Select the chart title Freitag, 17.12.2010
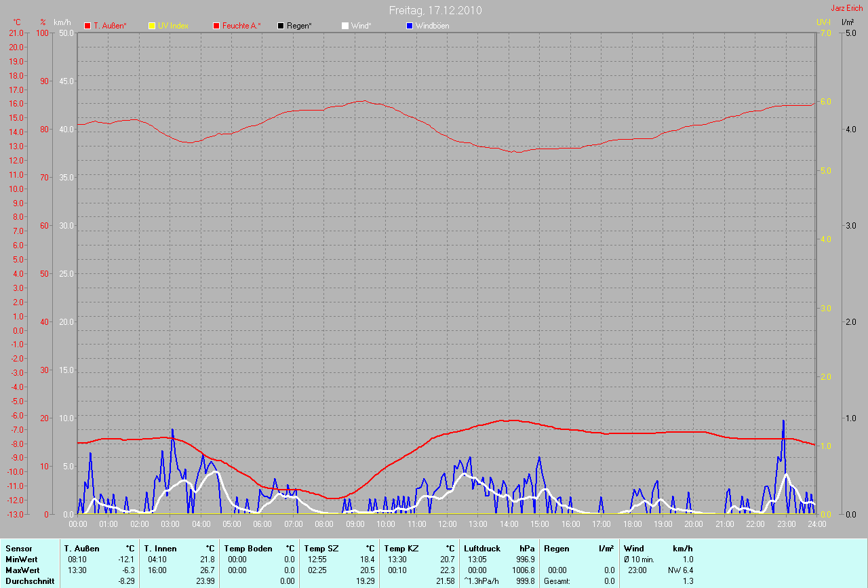Viewport: 868px width, 588px height. 435,10
